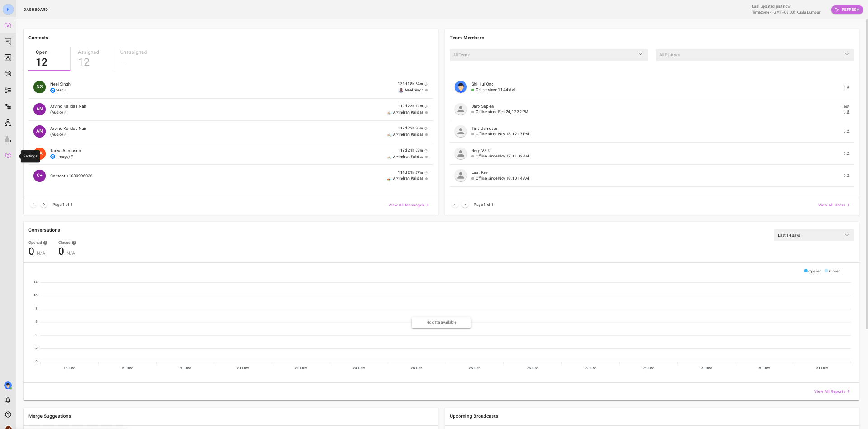The height and width of the screenshot is (429, 868).
Task: Click the No data available notice
Action: pos(441,322)
